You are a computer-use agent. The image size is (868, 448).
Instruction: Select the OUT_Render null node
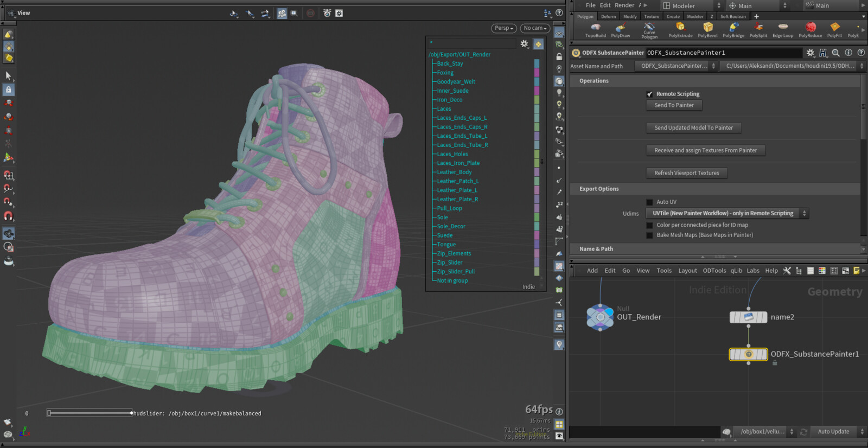[600, 317]
